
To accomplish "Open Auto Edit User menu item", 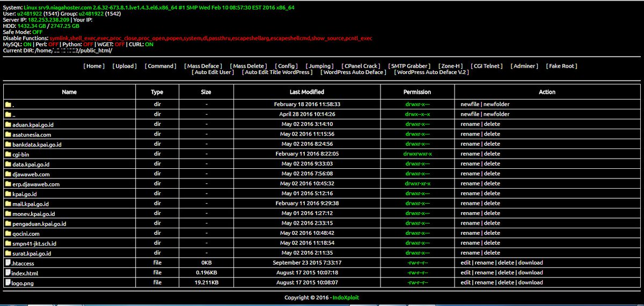I will point(213,72).
